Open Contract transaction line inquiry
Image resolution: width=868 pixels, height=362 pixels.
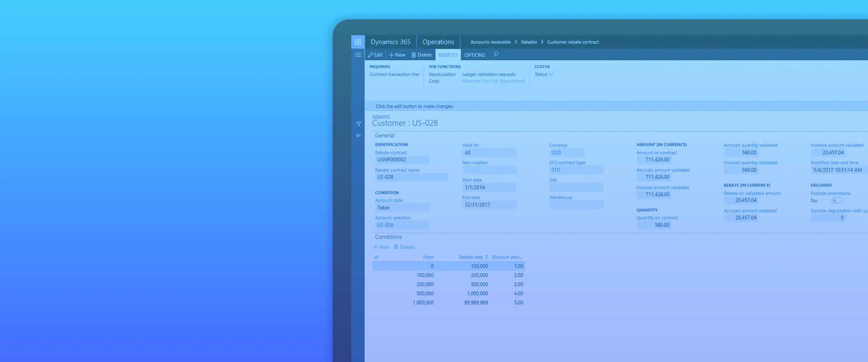click(x=394, y=74)
